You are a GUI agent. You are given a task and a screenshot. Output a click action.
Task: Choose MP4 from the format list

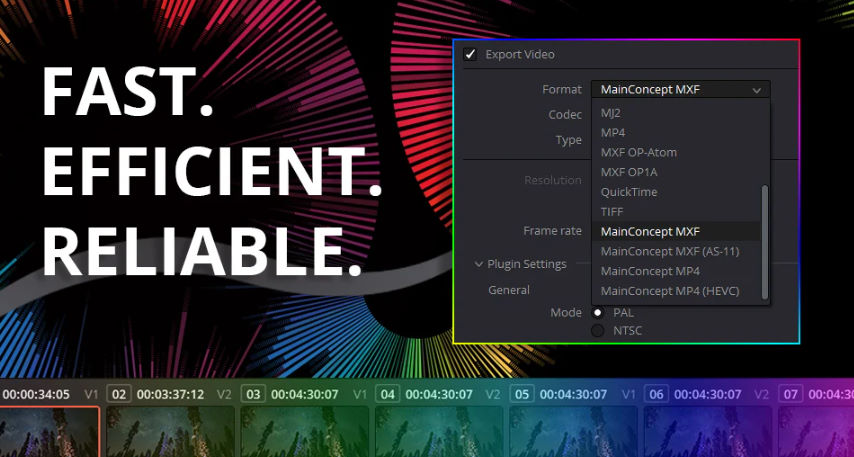(x=613, y=132)
